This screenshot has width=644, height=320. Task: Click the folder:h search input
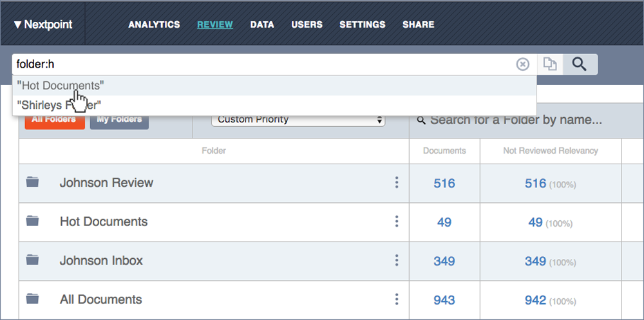pos(263,64)
